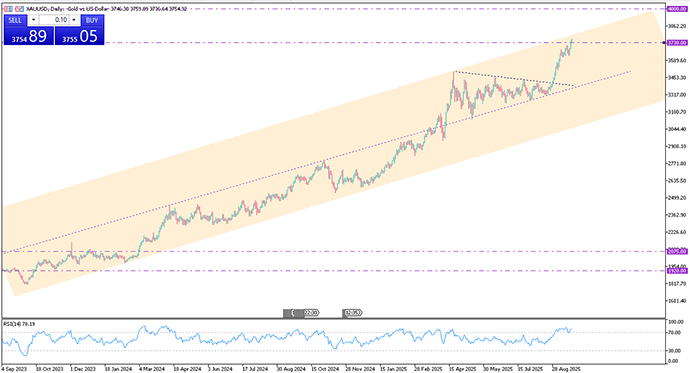
Task: Click the one-click trading panel icon
Action: [x=7, y=9]
